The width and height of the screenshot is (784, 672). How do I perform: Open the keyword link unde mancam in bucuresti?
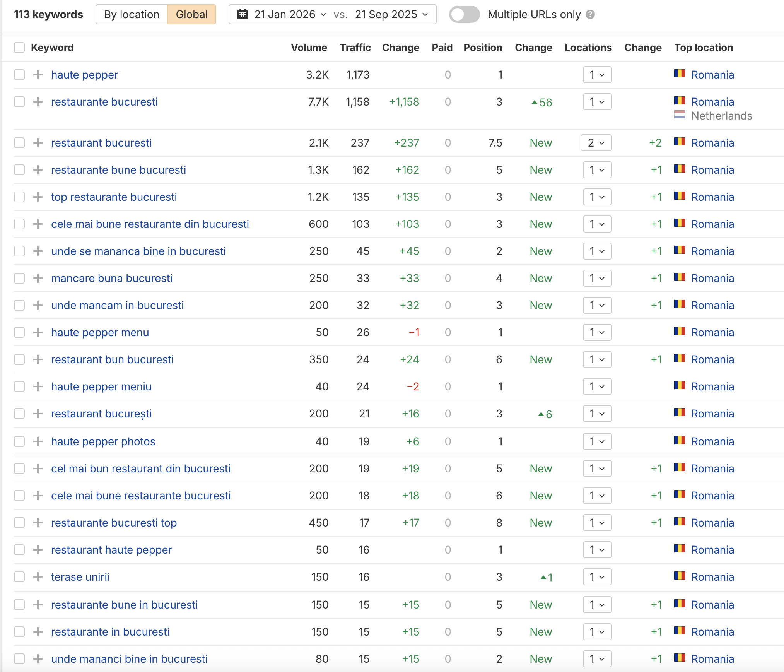click(117, 305)
